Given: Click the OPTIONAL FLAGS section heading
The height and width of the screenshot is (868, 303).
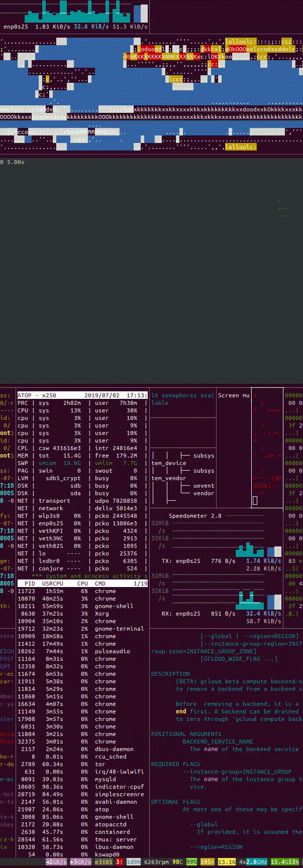Looking at the screenshot, I should tap(176, 802).
